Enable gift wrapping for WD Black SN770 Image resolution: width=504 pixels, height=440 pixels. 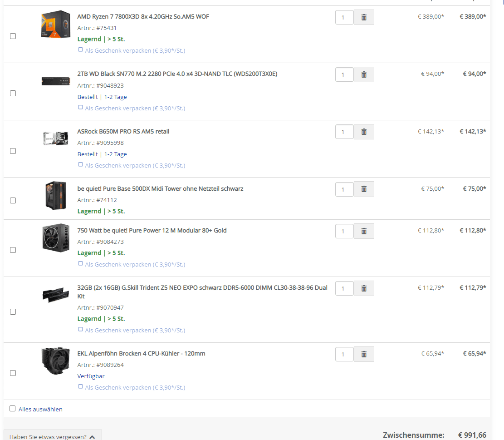point(81,108)
